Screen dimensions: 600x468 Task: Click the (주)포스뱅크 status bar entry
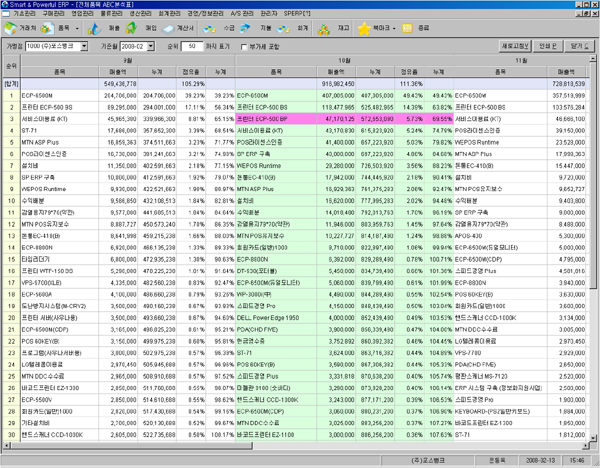click(x=428, y=460)
